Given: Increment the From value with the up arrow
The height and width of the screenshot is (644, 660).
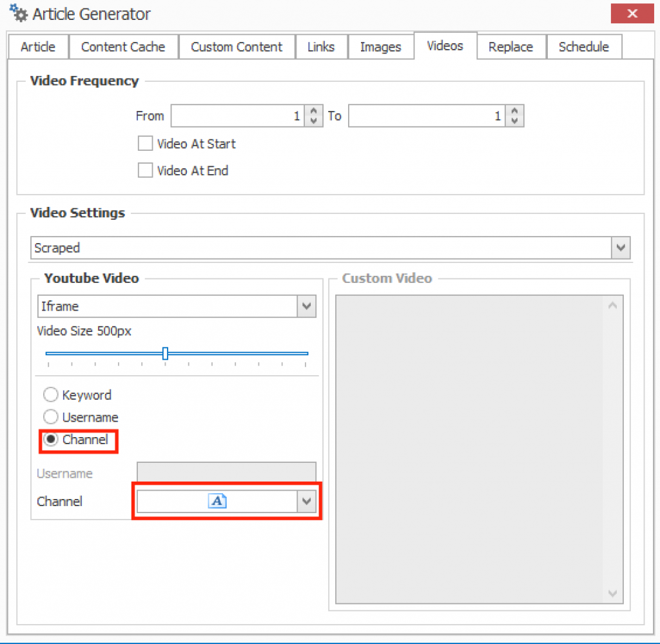Looking at the screenshot, I should tap(313, 112).
